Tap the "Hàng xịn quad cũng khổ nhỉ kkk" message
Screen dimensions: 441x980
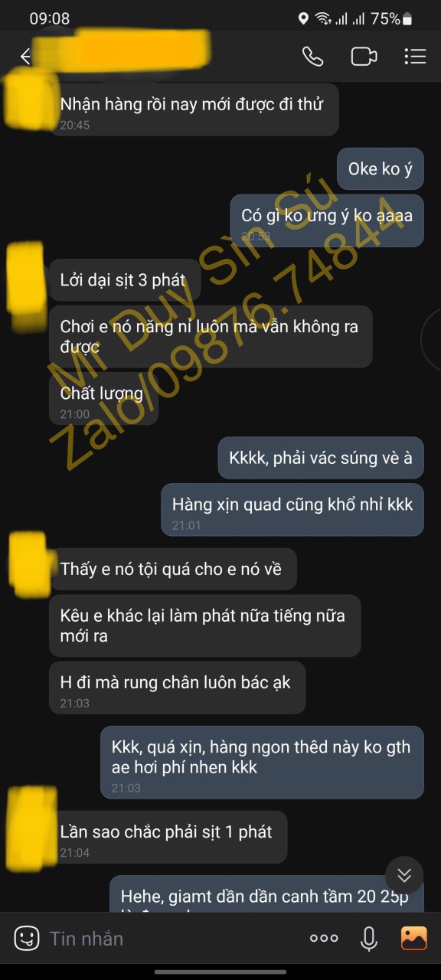292,510
